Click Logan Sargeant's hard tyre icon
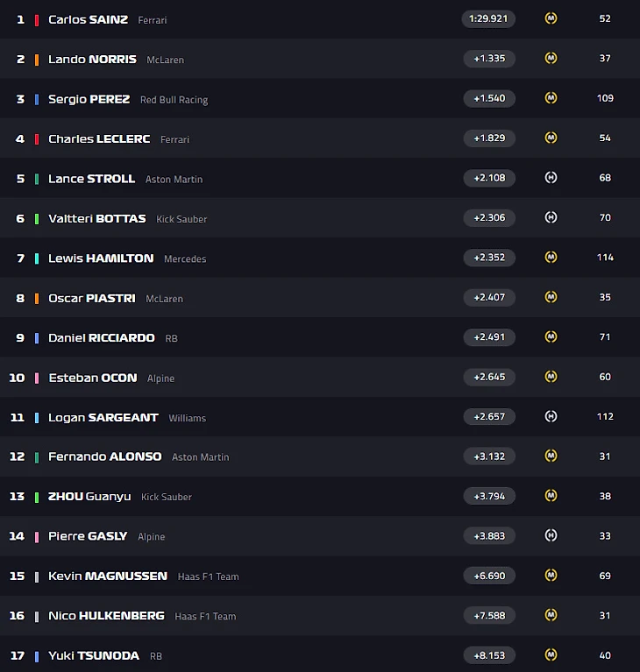 click(551, 416)
